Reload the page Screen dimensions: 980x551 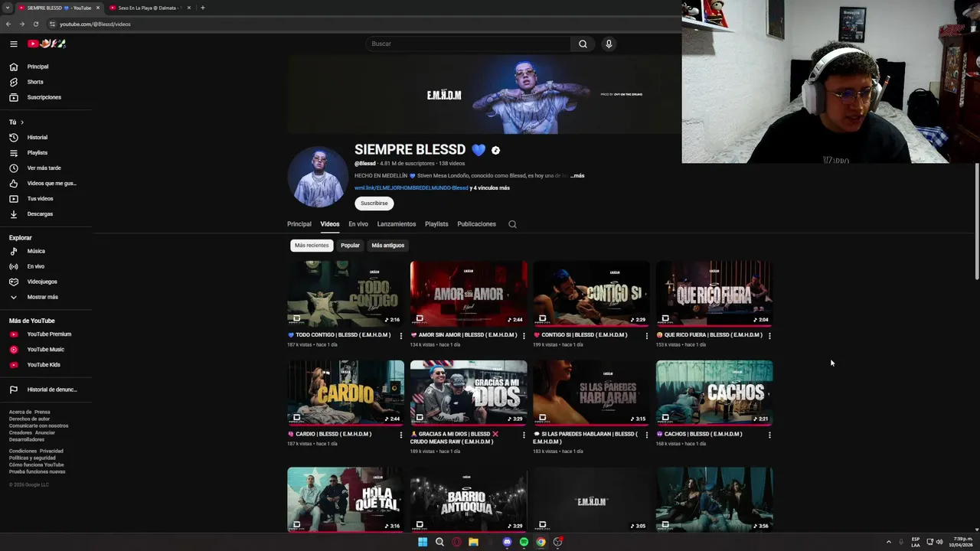point(35,24)
